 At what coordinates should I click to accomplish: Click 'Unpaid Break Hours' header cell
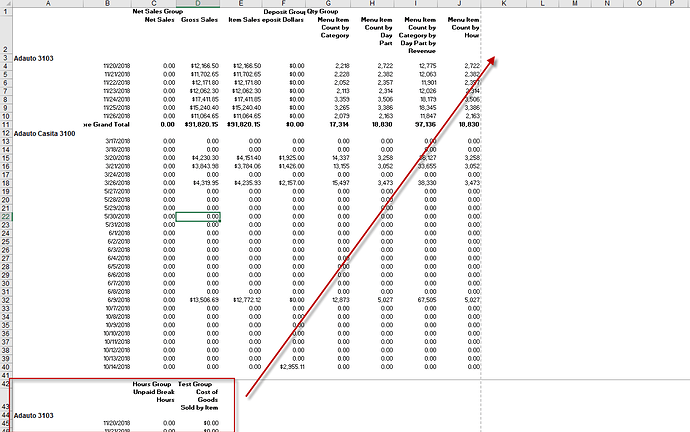pyautogui.click(x=154, y=396)
